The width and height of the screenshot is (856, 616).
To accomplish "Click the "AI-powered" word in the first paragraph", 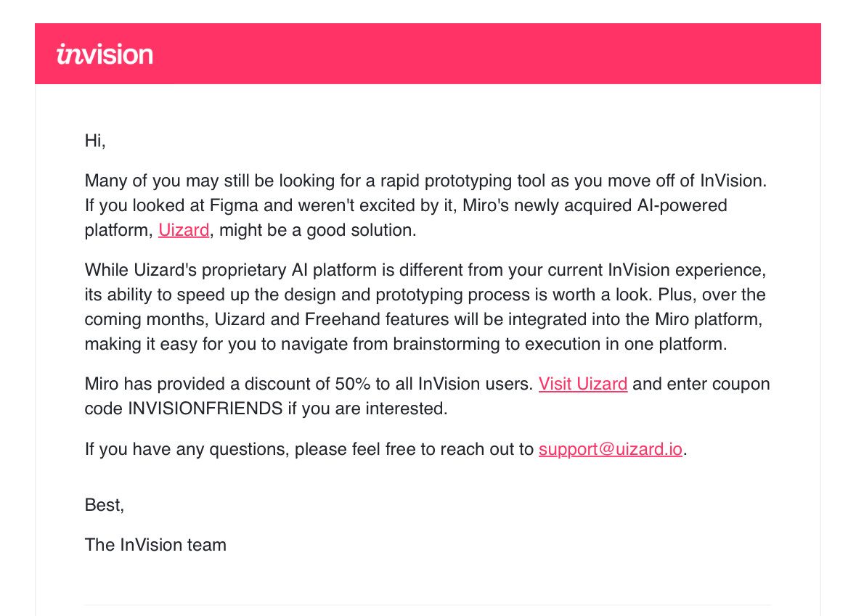I will [x=682, y=206].
